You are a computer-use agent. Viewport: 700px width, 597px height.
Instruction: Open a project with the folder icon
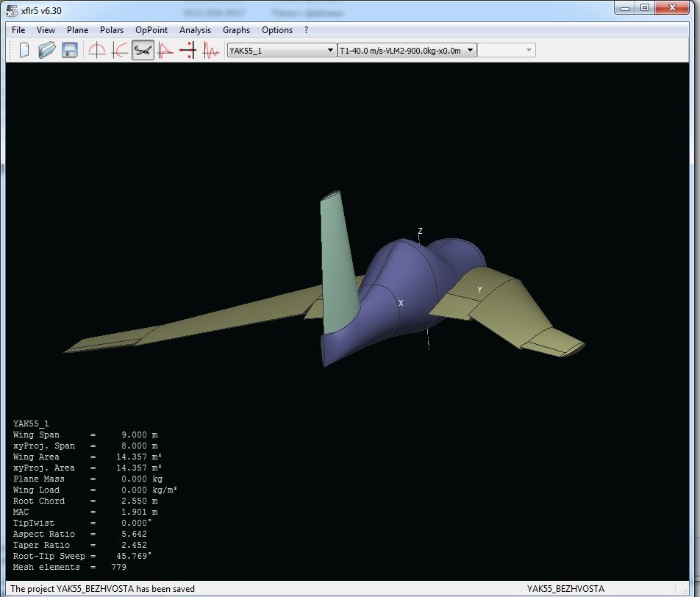[47, 50]
